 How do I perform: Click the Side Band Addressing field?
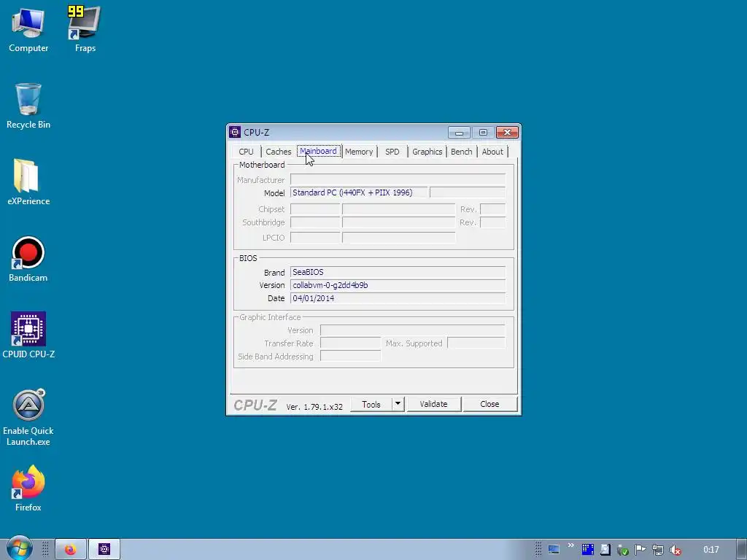coord(350,356)
